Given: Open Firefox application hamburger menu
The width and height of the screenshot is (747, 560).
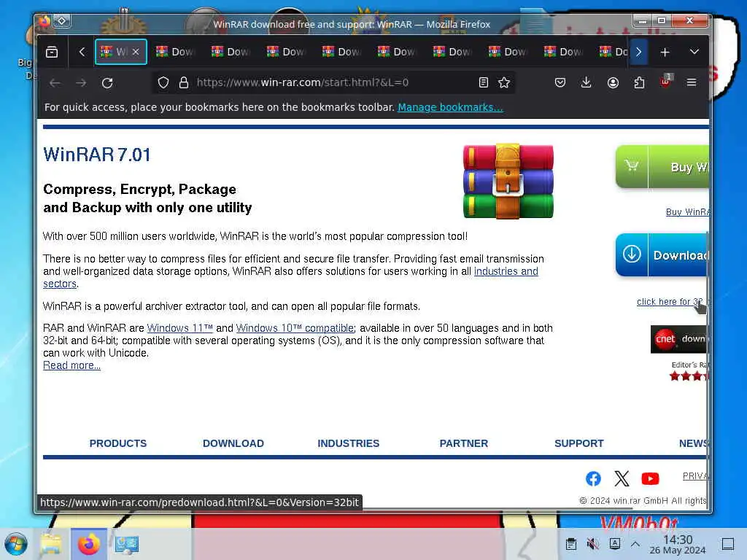Looking at the screenshot, I should point(692,82).
